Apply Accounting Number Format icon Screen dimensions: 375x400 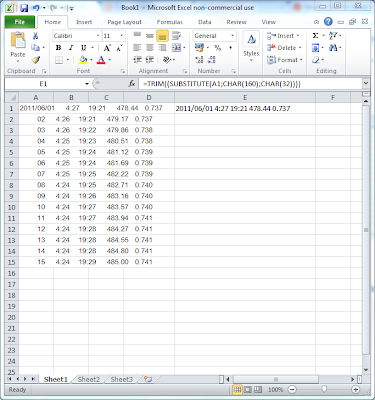pyautogui.click(x=199, y=48)
